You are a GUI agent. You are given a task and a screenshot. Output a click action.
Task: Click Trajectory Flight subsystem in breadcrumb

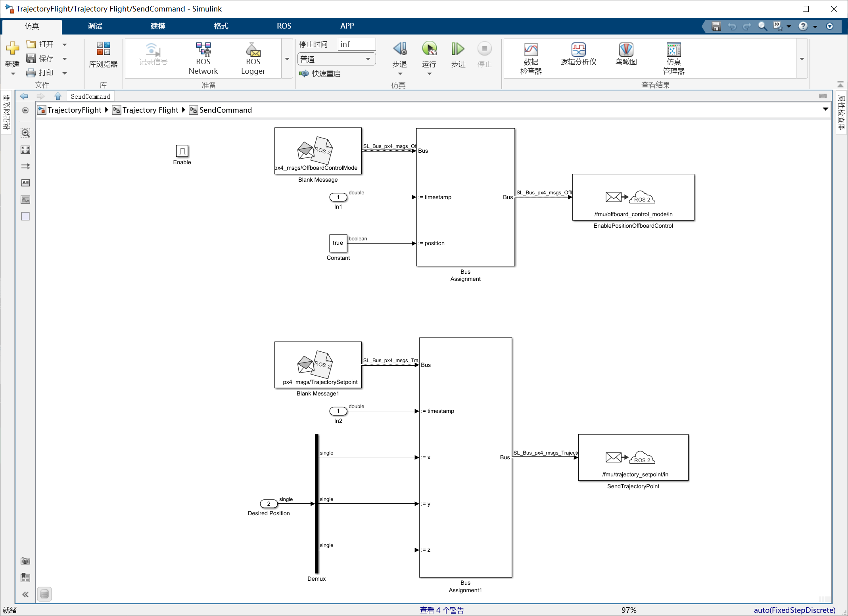coord(150,110)
